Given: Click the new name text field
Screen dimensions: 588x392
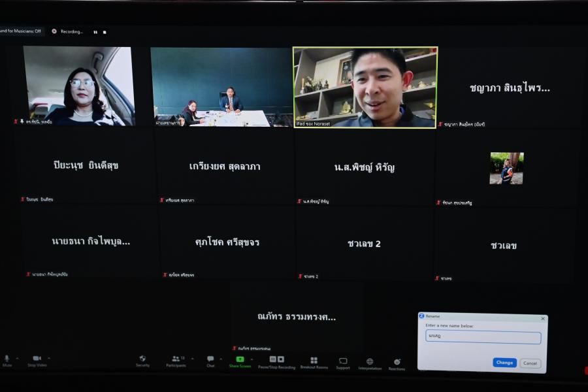Looking at the screenshot, I should click(x=483, y=338).
